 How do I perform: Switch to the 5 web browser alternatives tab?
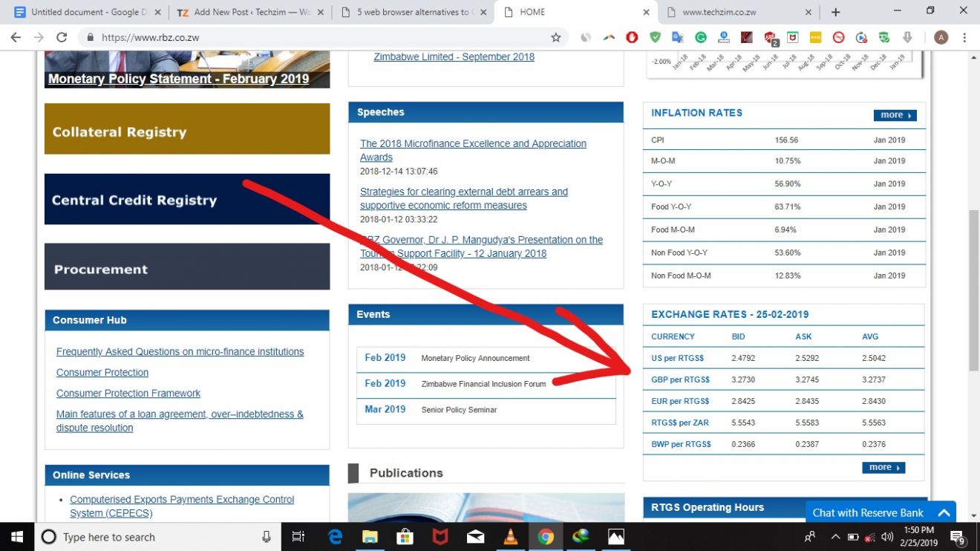(x=413, y=12)
